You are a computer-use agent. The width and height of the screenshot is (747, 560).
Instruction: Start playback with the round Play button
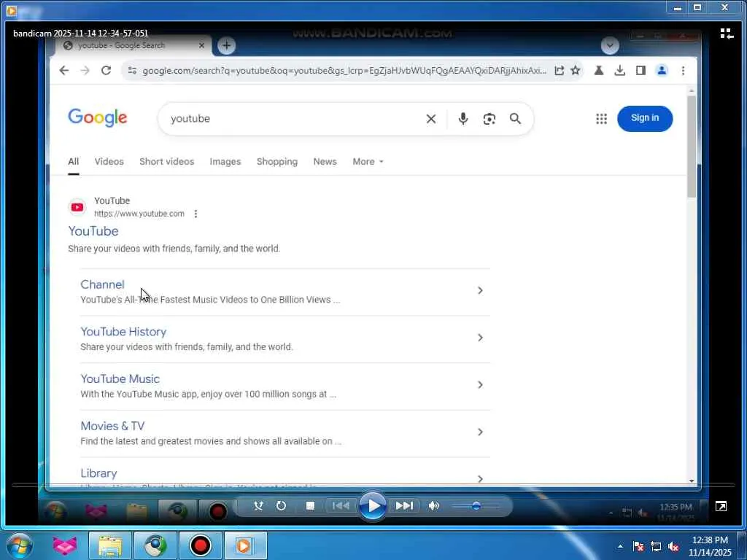point(372,506)
